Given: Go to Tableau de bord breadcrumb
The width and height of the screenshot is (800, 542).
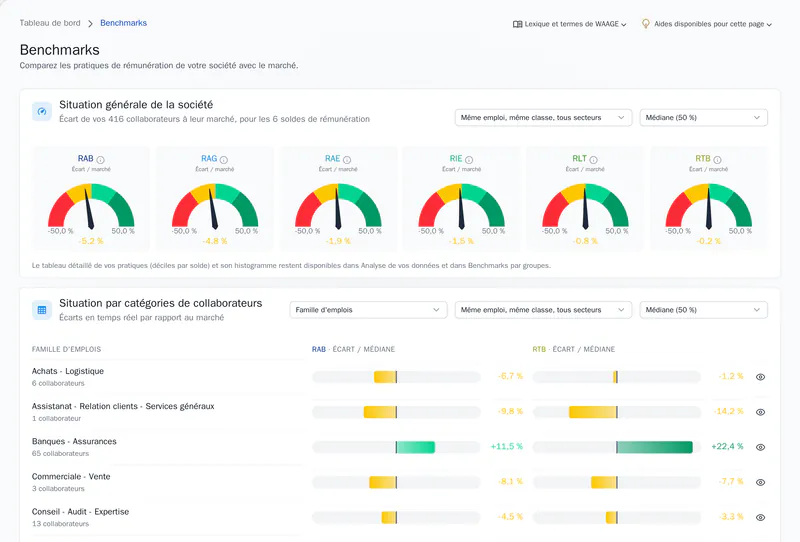Looking at the screenshot, I should (50, 23).
